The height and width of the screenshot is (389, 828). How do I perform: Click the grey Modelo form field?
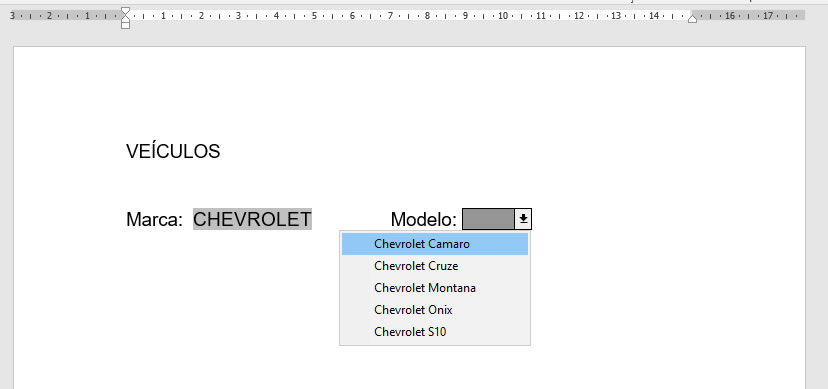point(488,219)
